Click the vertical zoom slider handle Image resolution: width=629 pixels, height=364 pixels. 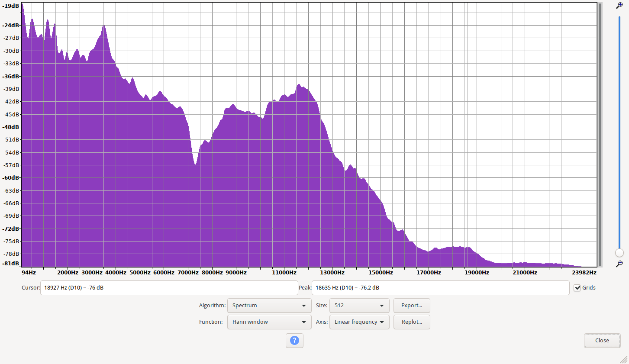(x=619, y=253)
